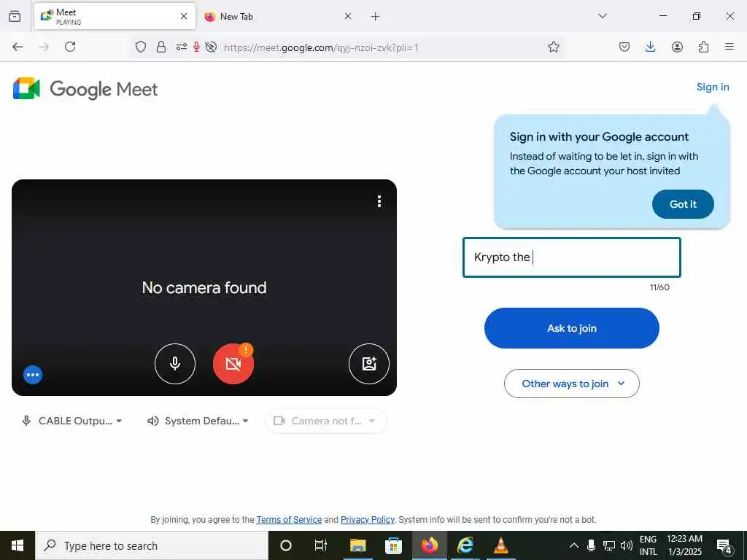Image resolution: width=747 pixels, height=560 pixels.
Task: Click the blocked autoplay icon in address bar
Action: (211, 47)
